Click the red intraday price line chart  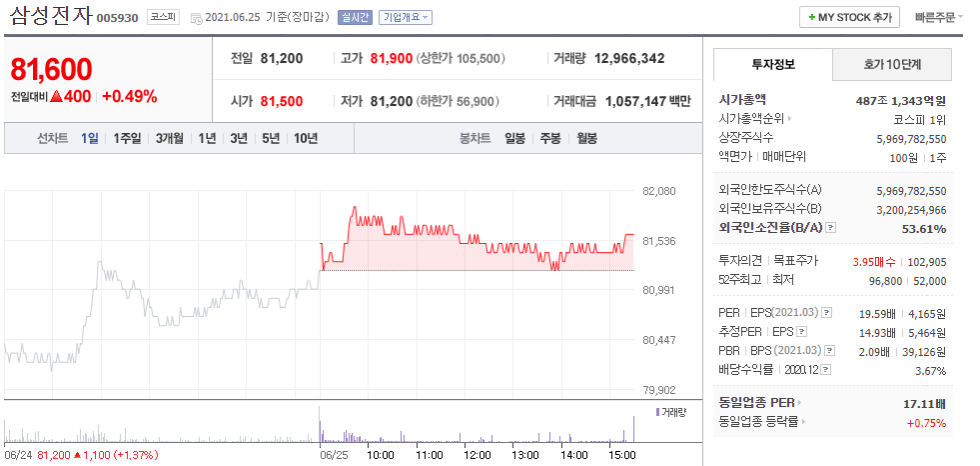tap(477, 238)
